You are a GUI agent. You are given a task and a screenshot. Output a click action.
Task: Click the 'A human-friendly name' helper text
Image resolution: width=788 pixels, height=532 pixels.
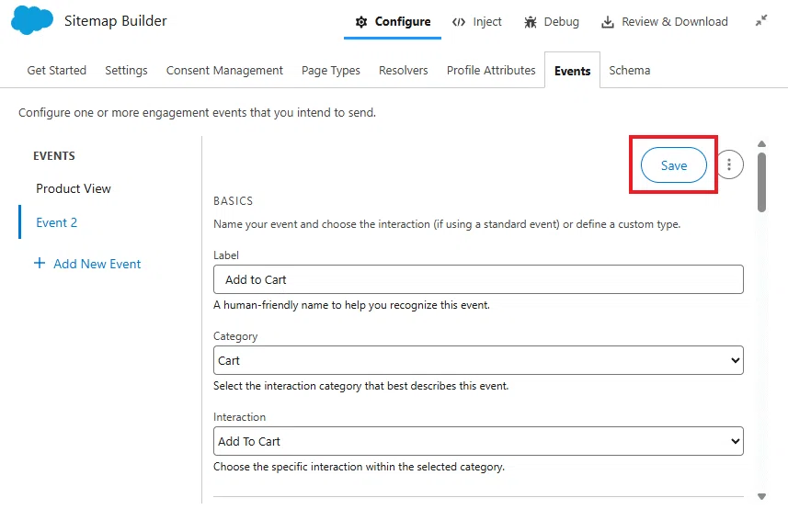point(352,305)
